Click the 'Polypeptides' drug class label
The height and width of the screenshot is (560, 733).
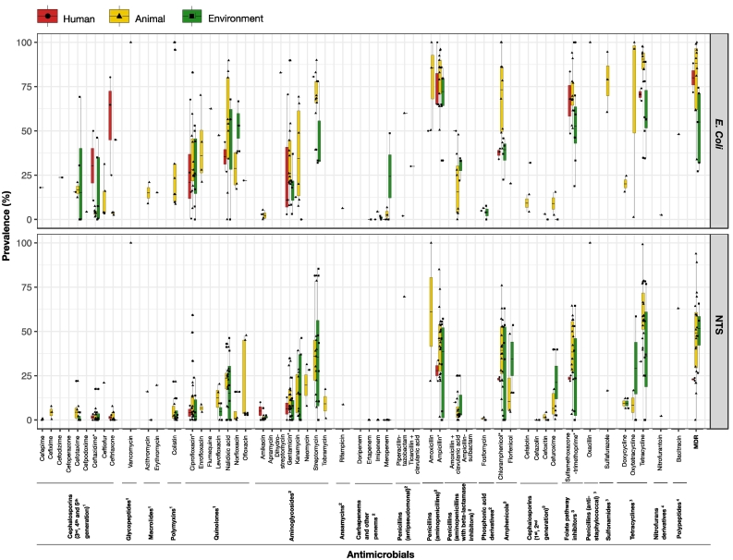[x=679, y=520]
